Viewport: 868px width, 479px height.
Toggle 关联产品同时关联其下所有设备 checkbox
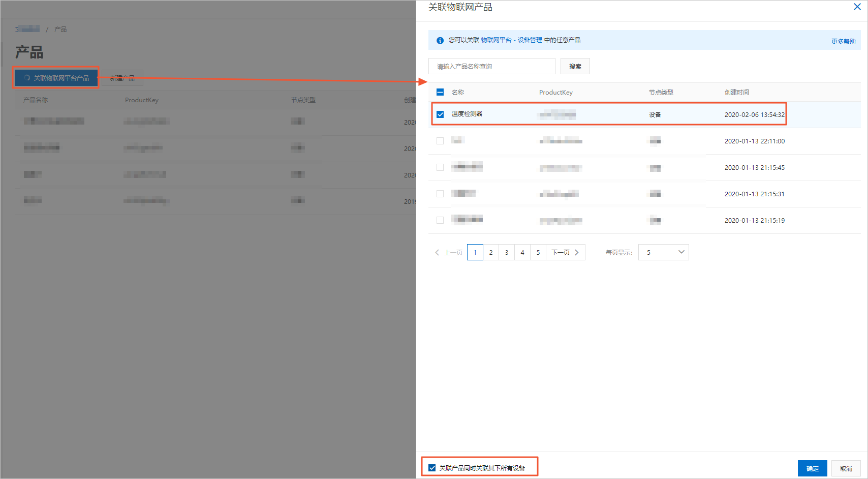tap(432, 468)
